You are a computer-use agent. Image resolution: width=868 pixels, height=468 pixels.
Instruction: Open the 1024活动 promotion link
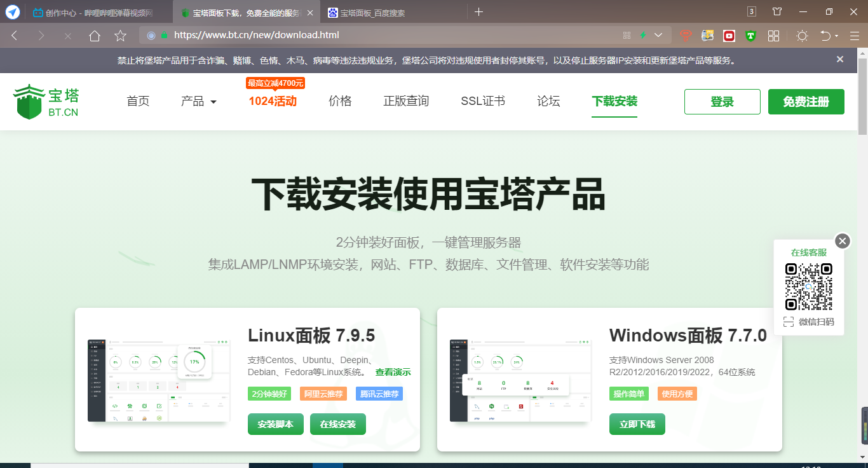pos(273,101)
